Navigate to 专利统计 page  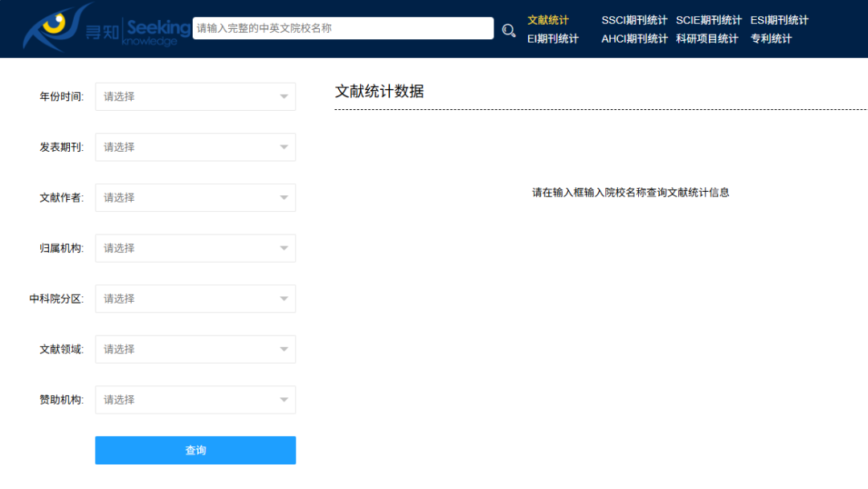pos(771,39)
